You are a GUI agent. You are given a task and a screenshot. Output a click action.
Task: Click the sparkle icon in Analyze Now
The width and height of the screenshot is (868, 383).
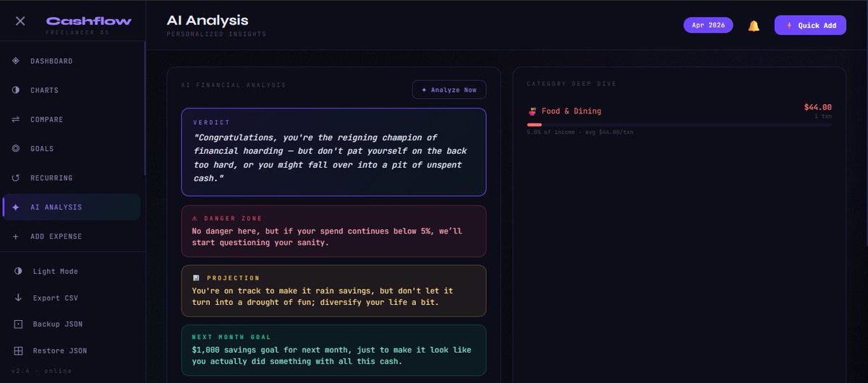point(425,90)
